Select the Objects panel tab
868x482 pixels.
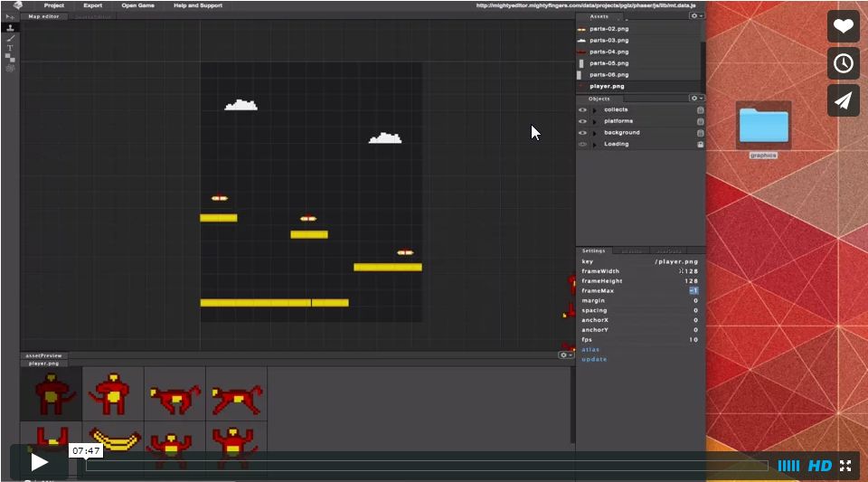click(599, 99)
